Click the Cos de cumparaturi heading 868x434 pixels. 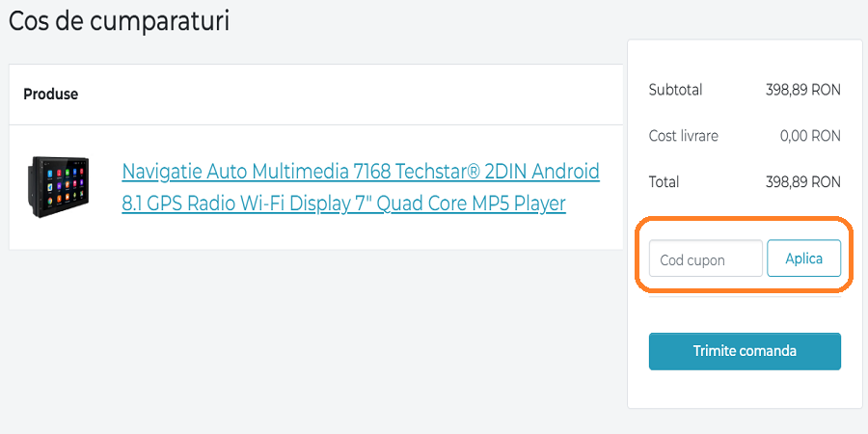tap(120, 21)
